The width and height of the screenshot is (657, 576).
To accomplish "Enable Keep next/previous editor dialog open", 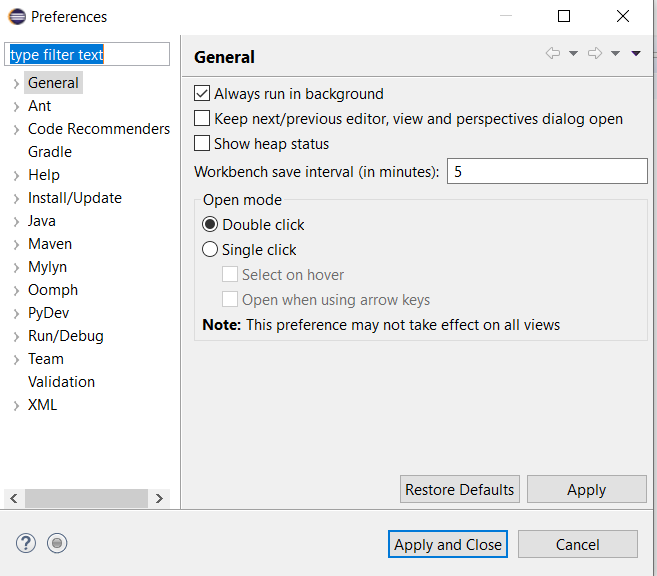I will point(202,119).
